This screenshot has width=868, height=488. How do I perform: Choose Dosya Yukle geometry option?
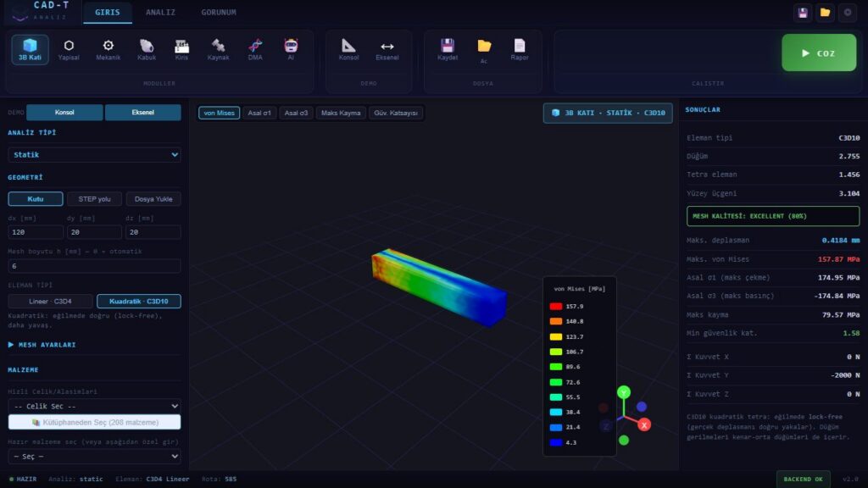(x=153, y=198)
